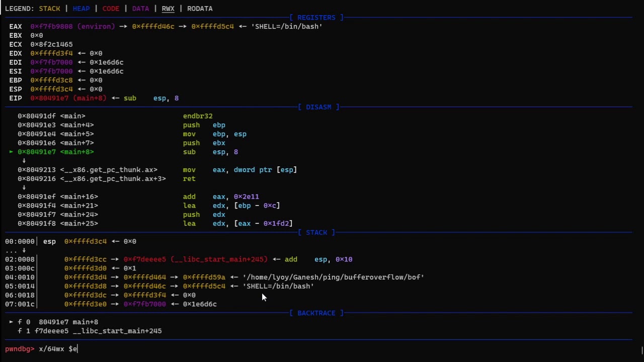Viewport: 644px width, 362px height.
Task: Click address 0x80491e3 <main+4>
Action: (56, 125)
